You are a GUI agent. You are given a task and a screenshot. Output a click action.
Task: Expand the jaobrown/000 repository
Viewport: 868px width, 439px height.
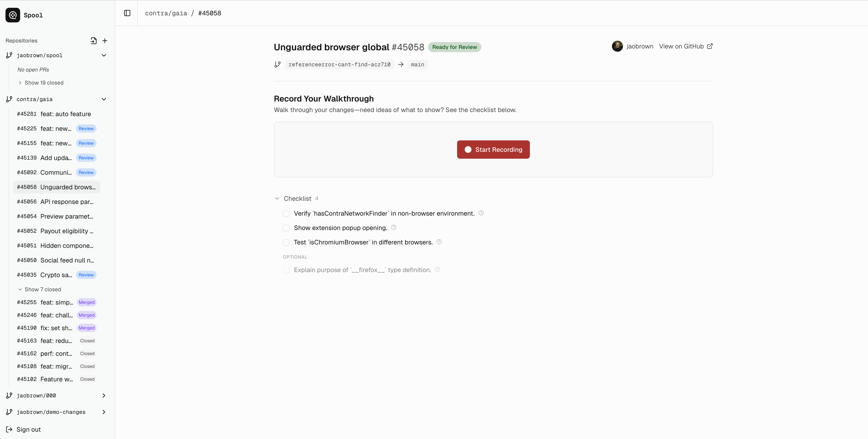coord(104,396)
